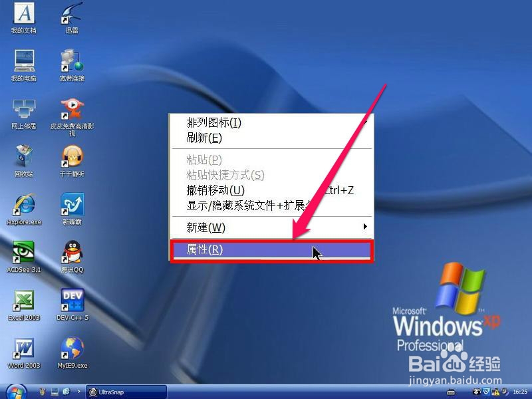Viewport: 532px width, 399px height.
Task: Choose 撤销移动(U) menu entry
Action: 271,190
